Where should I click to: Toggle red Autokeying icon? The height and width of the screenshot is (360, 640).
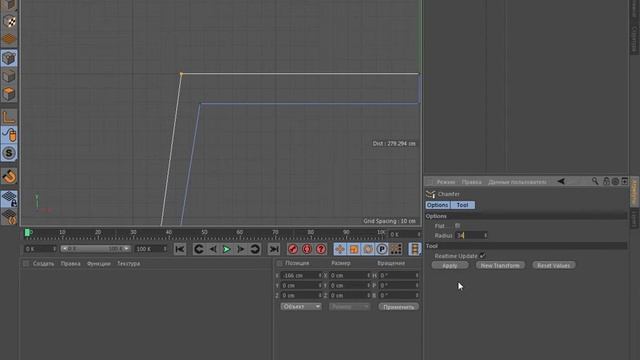tap(307, 249)
